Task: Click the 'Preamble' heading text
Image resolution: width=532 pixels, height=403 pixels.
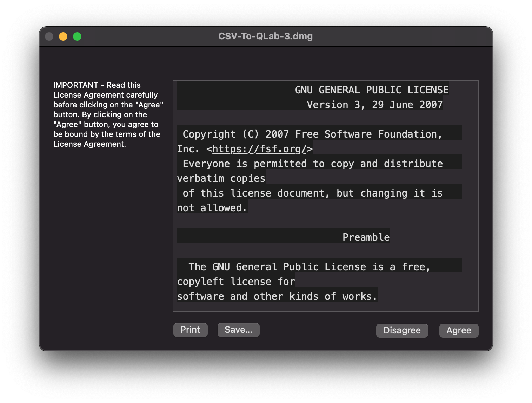Action: coord(366,237)
